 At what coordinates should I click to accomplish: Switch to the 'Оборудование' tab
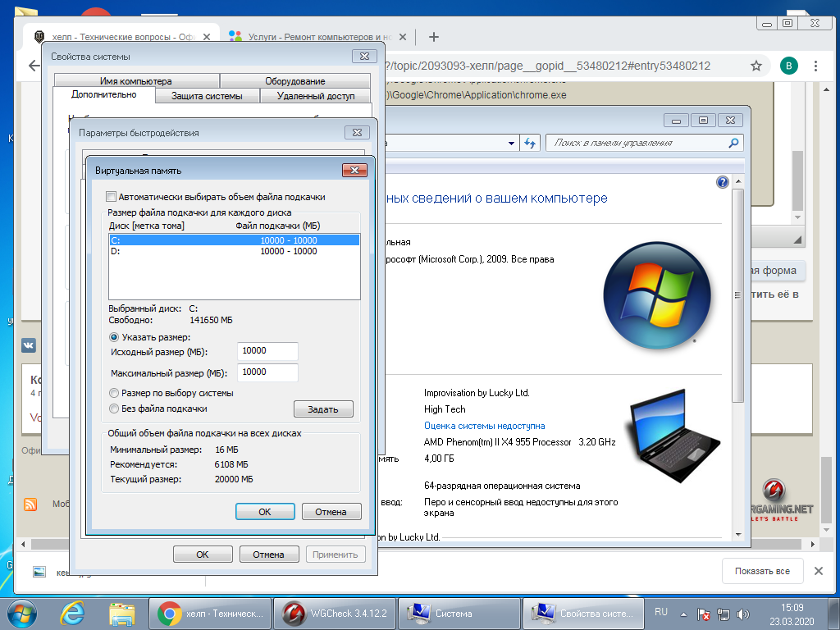tap(294, 81)
